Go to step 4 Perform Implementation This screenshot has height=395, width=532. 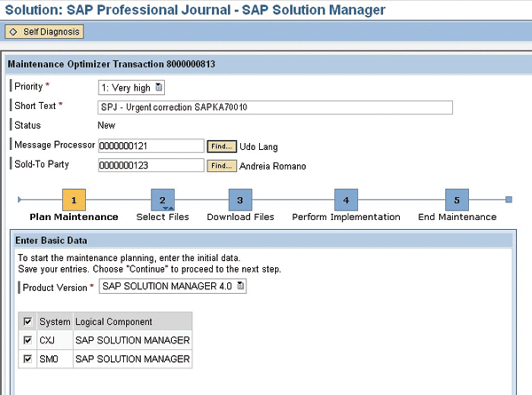coord(346,200)
